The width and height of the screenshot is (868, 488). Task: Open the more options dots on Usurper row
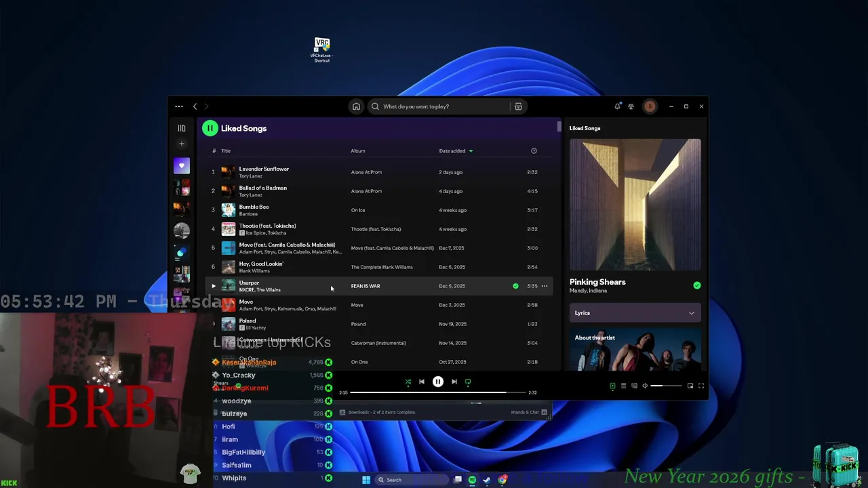[x=544, y=286]
